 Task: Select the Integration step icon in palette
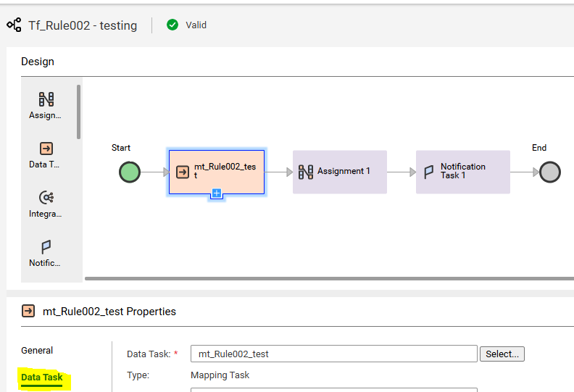(x=46, y=198)
